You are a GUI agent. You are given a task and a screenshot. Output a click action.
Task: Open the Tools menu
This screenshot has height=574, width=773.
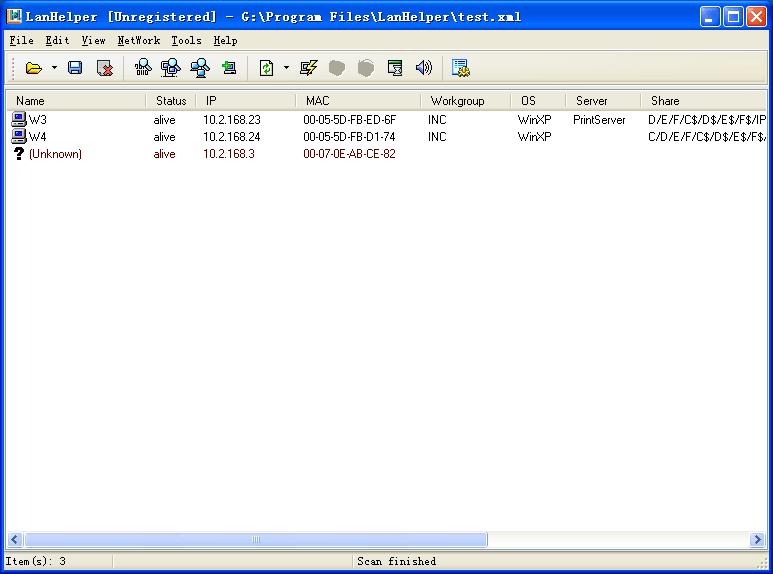click(186, 41)
